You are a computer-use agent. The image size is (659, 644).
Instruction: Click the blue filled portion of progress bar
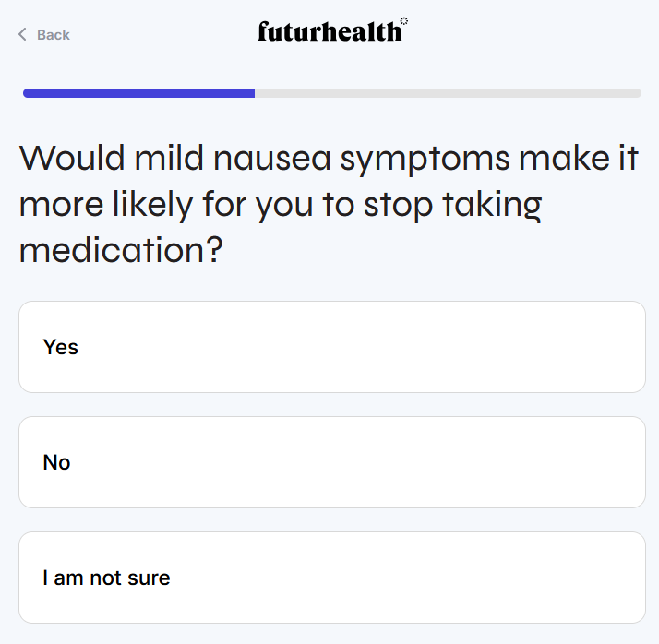[138, 93]
